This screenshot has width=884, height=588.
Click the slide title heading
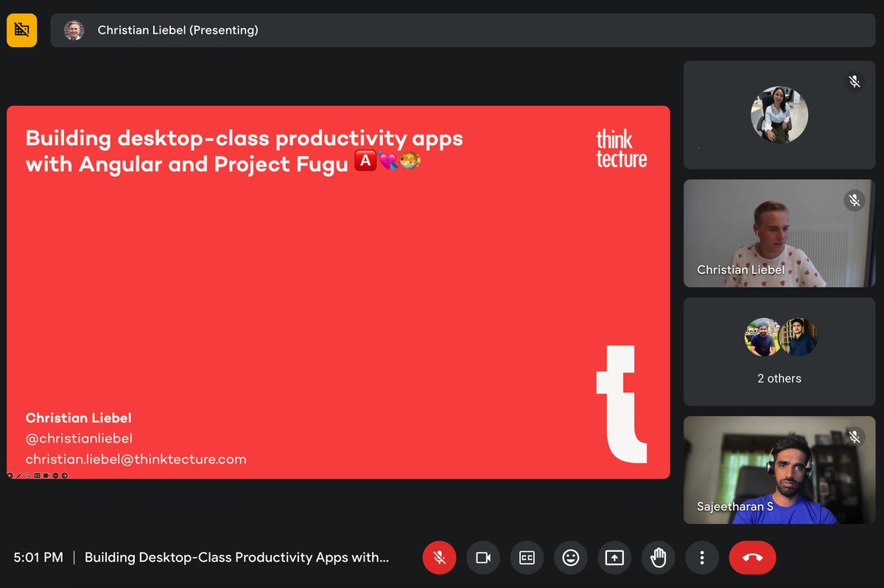pos(245,150)
